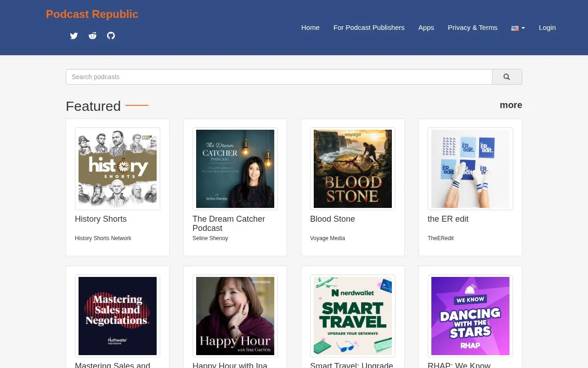Click History Shorts Network publisher text
The image size is (588, 368).
click(x=103, y=238)
